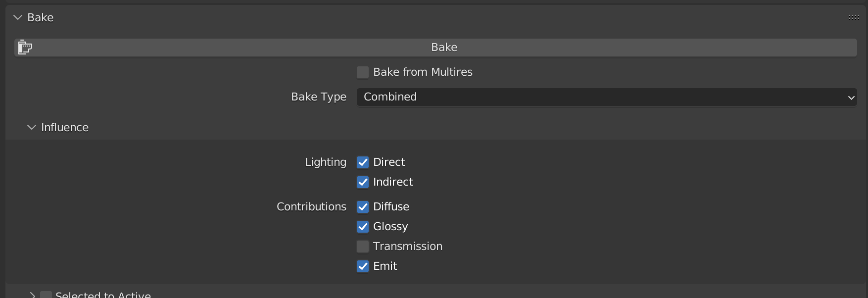Image resolution: width=868 pixels, height=298 pixels.
Task: Disable Direct lighting checkbox
Action: tap(363, 162)
